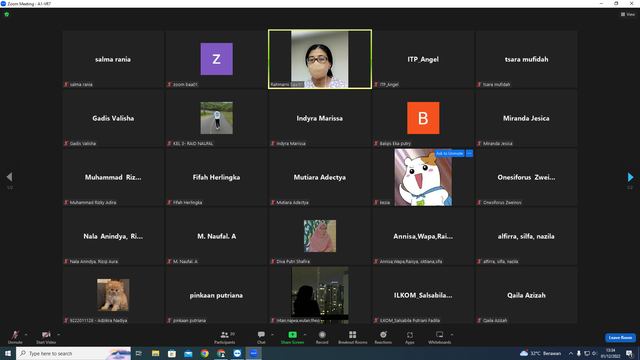Select salma rania participant tile

coord(113,59)
